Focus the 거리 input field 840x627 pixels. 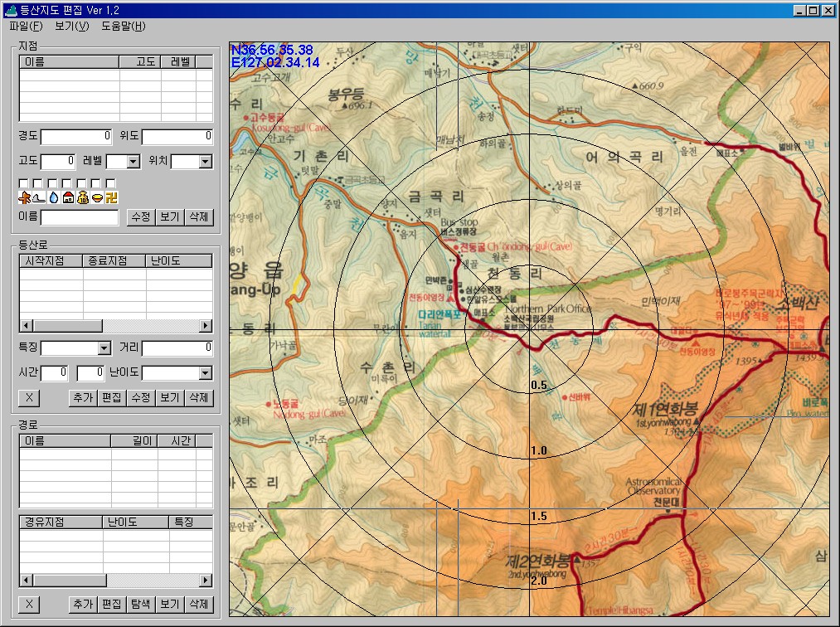tap(177, 348)
